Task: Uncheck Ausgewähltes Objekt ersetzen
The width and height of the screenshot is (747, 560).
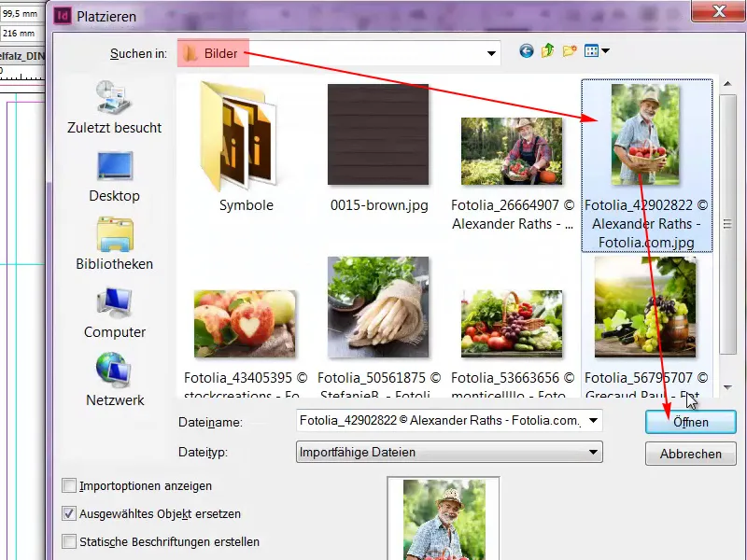Action: click(69, 514)
